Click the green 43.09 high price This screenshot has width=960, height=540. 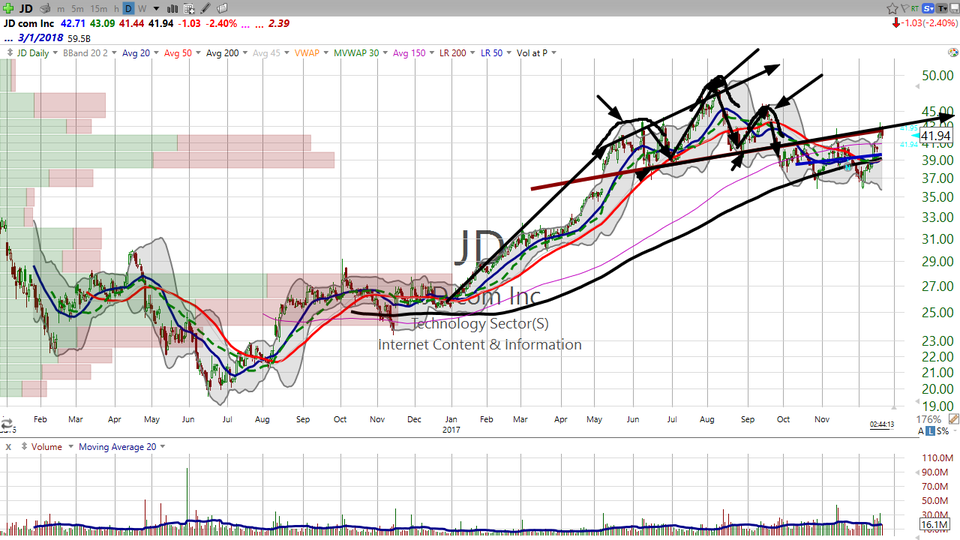point(102,23)
